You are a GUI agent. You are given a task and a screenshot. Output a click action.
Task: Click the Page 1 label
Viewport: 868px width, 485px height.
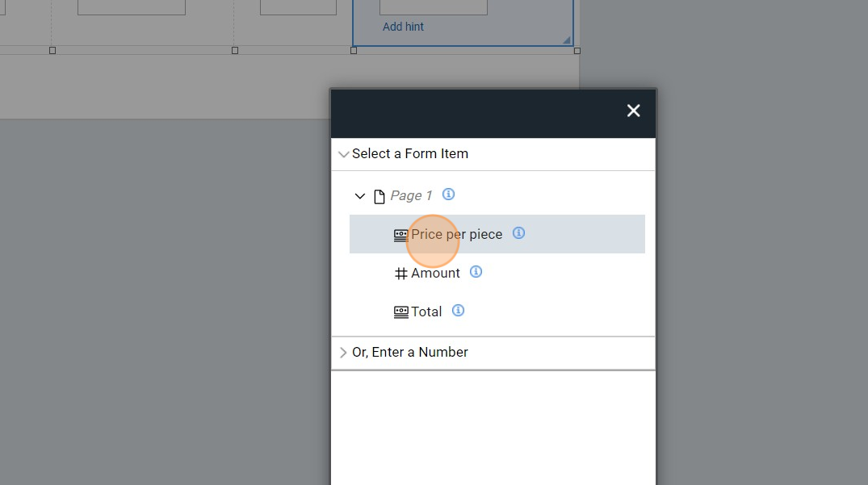coord(411,195)
